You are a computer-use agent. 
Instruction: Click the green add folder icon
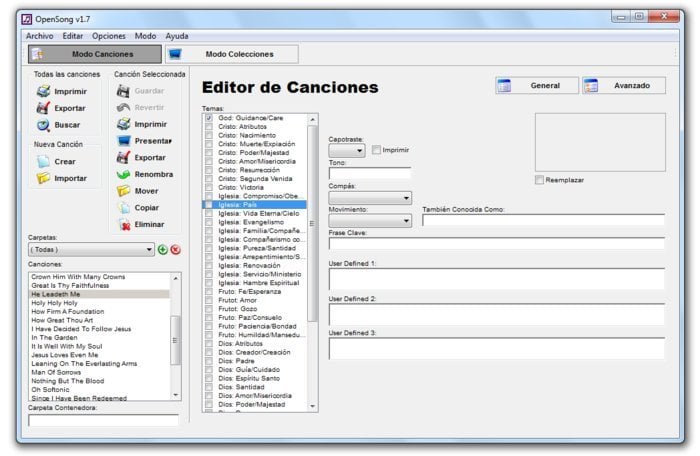(x=162, y=249)
